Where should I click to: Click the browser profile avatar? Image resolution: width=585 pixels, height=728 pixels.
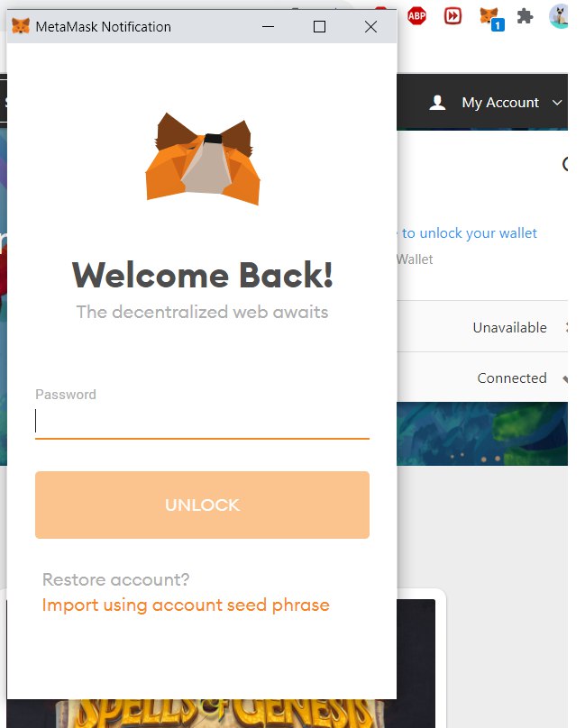coord(558,16)
